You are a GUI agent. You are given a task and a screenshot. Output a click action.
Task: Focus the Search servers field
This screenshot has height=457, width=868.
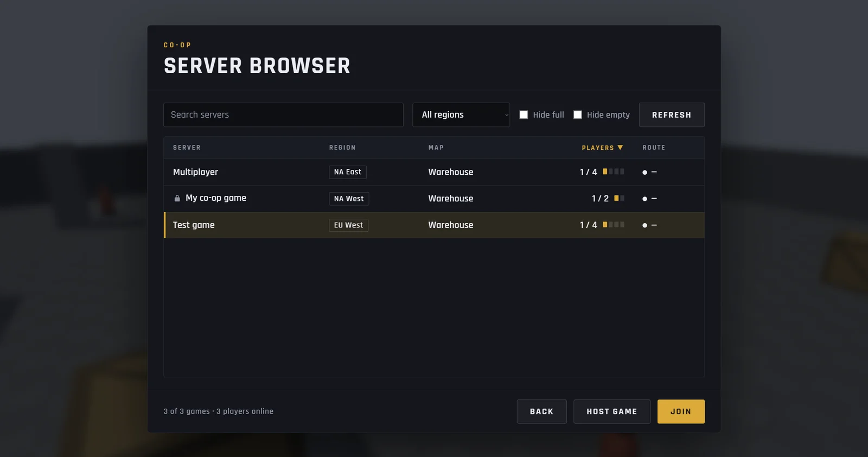click(283, 115)
